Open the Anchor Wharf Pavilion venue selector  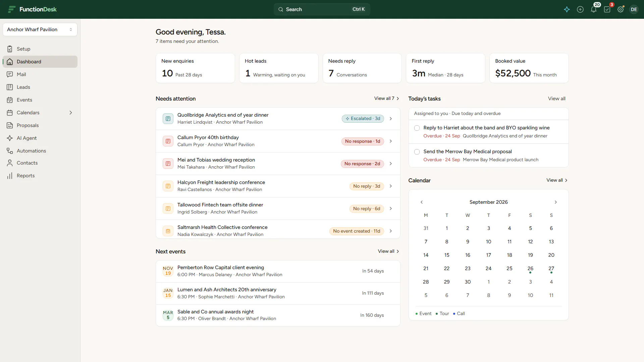pos(40,29)
